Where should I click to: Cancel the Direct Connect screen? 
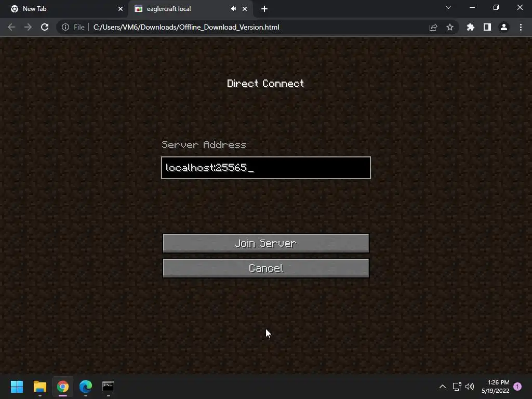click(265, 268)
